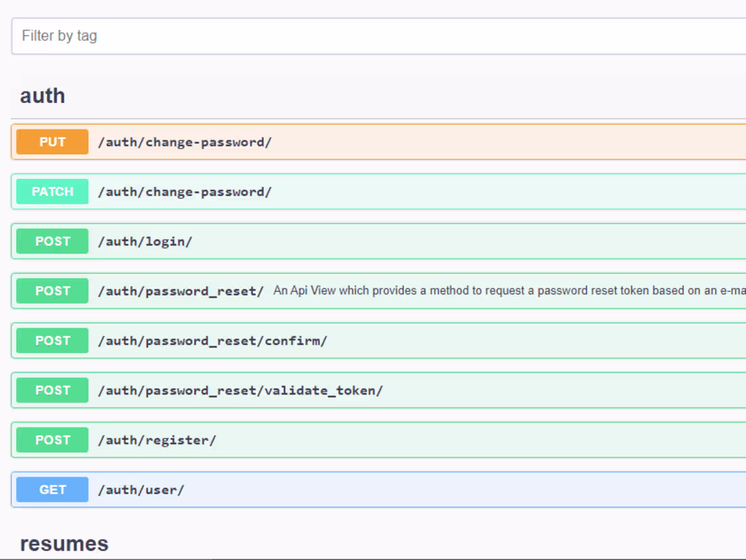The width and height of the screenshot is (746, 560).
Task: Click the PATCH badge on change-password endpoint
Action: tap(52, 191)
